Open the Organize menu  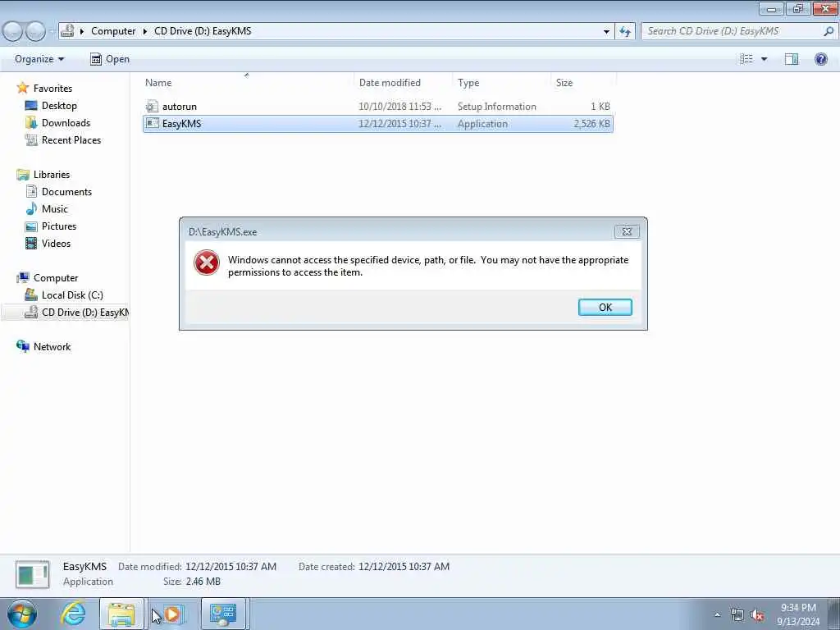coord(39,59)
